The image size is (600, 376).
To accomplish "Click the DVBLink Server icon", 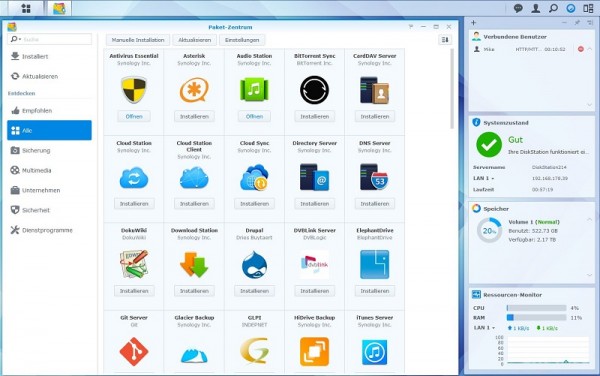I will [x=315, y=264].
